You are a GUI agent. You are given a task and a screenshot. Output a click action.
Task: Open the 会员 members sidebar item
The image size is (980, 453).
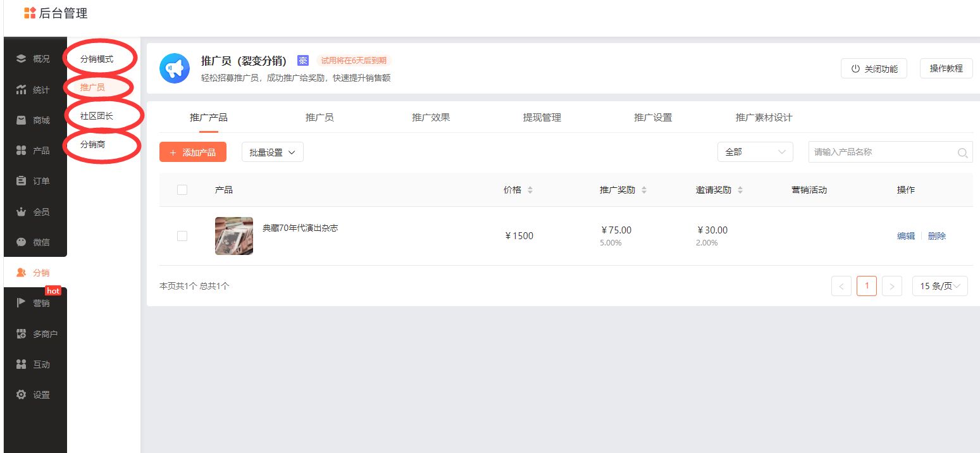[35, 212]
